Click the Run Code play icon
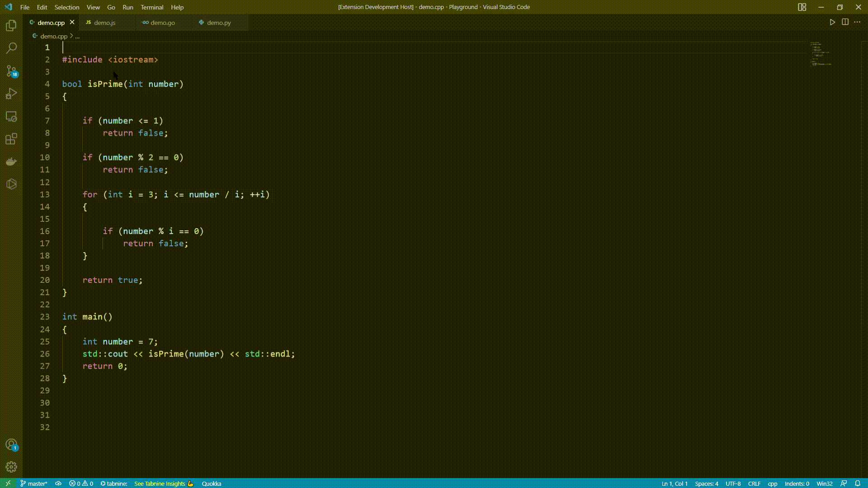868x488 pixels. [832, 22]
